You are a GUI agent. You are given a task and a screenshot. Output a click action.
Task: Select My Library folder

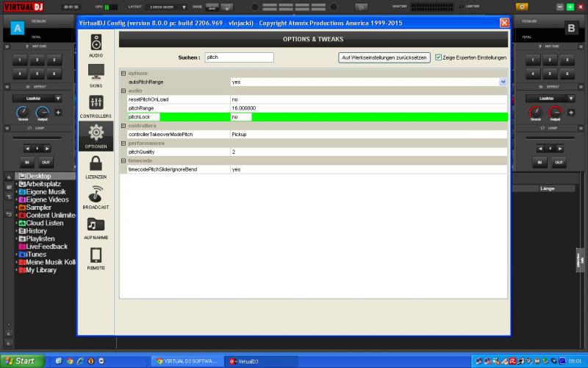(37, 270)
